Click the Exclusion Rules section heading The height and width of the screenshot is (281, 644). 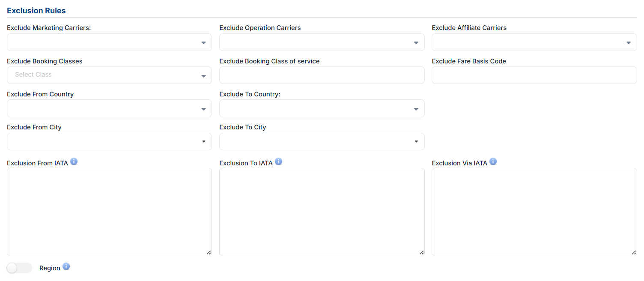tap(36, 10)
